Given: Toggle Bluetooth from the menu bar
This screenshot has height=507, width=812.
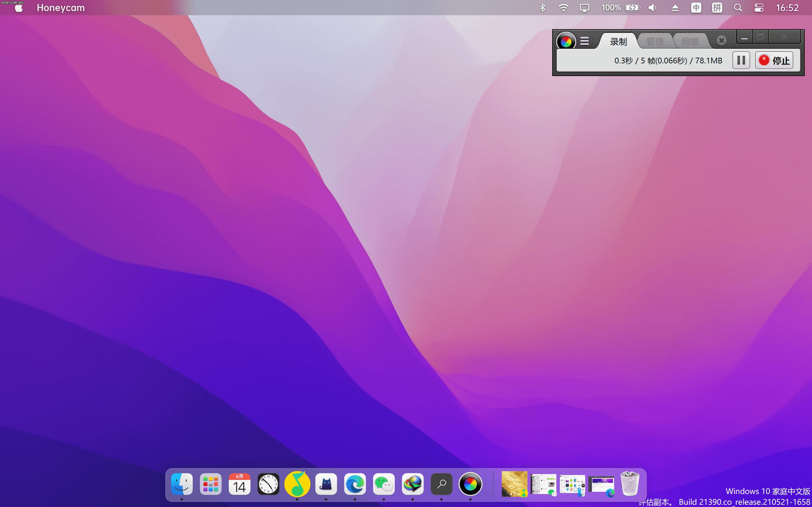Looking at the screenshot, I should pos(543,7).
